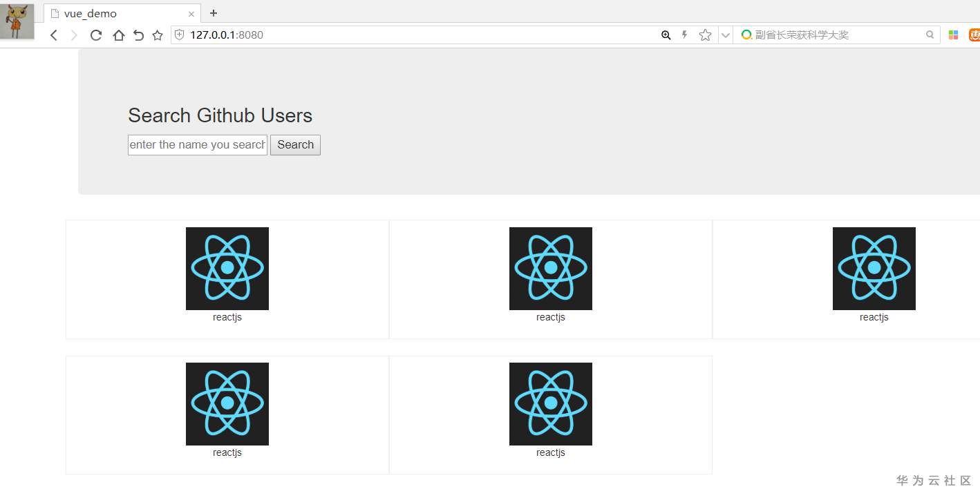The width and height of the screenshot is (980, 498).
Task: Open the second React logo in the bottom row
Action: coord(551,404)
